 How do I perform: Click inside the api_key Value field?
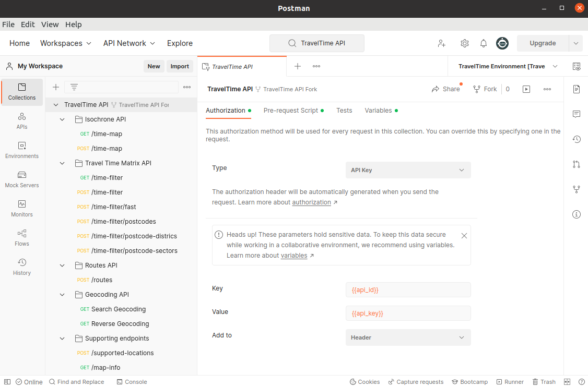pyautogui.click(x=408, y=313)
